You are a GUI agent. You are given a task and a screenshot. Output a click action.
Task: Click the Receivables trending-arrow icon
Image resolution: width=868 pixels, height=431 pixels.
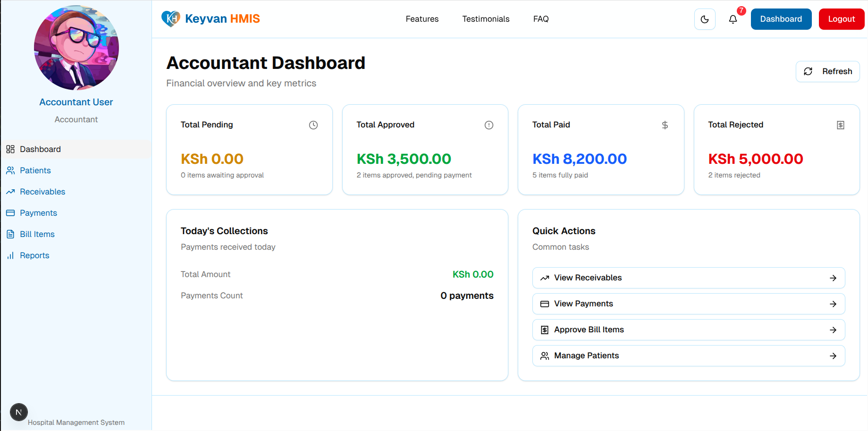coord(10,191)
